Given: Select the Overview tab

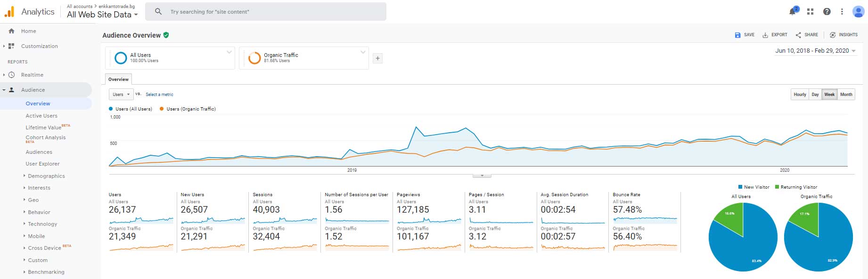Looking at the screenshot, I should (118, 80).
